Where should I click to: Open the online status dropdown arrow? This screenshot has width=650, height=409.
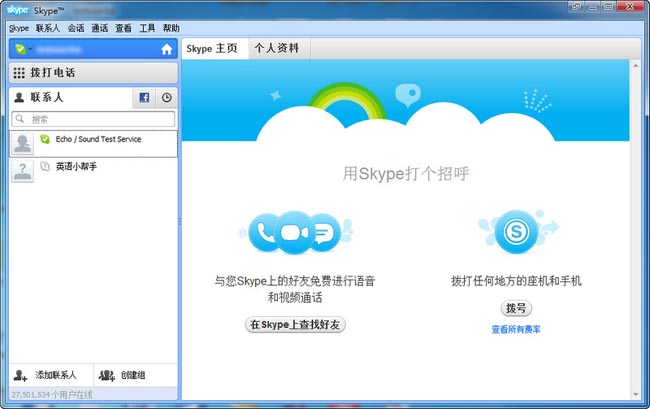click(x=31, y=49)
